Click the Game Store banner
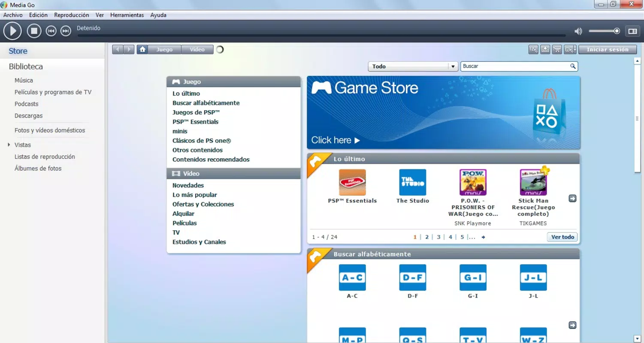 443,113
